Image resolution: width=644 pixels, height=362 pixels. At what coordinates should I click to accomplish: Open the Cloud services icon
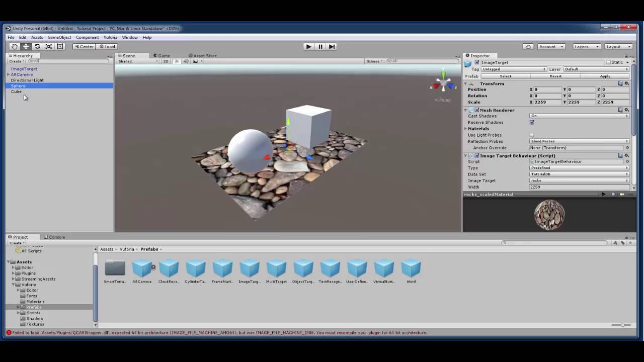(528, 47)
